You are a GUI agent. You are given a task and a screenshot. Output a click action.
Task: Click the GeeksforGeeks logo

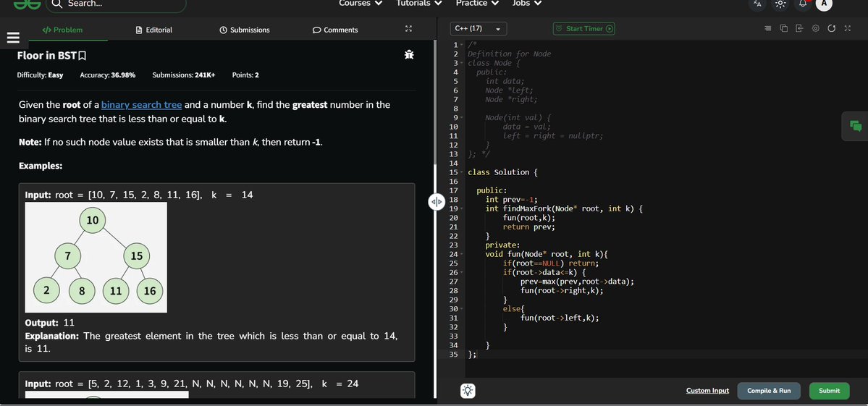pyautogui.click(x=27, y=4)
